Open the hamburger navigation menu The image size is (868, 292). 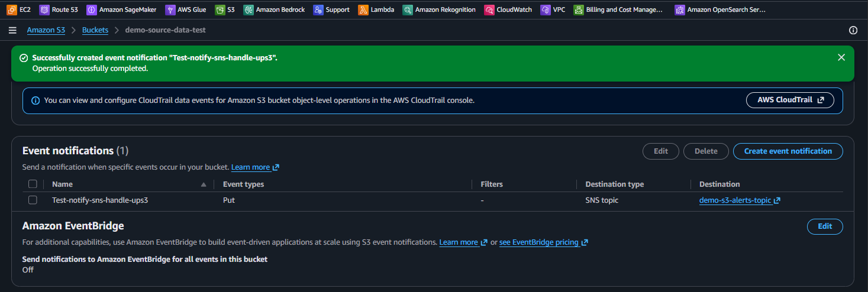[x=12, y=30]
